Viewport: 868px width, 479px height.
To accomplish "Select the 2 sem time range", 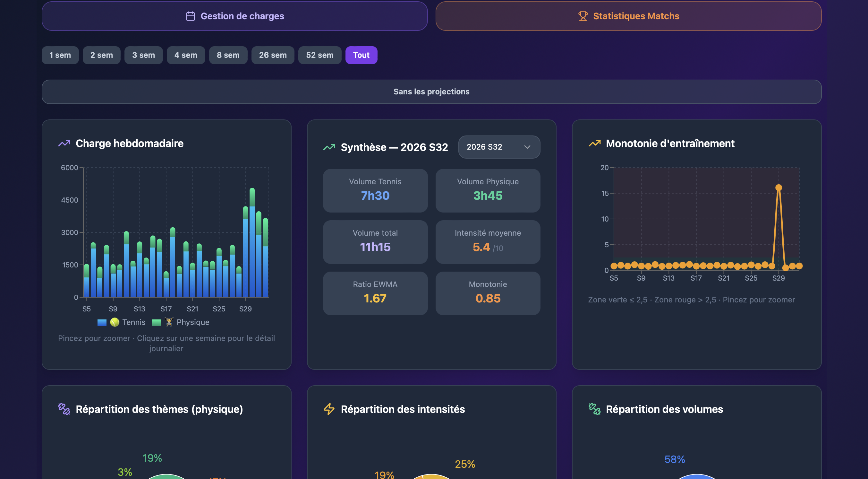I will click(101, 55).
